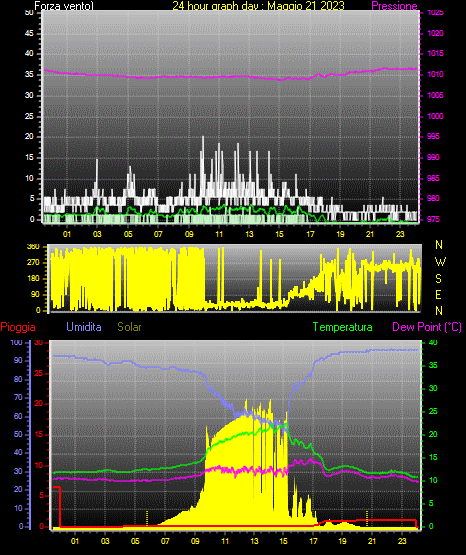Select the Pioggia legend label
The height and width of the screenshot is (555, 466).
pyautogui.click(x=18, y=327)
